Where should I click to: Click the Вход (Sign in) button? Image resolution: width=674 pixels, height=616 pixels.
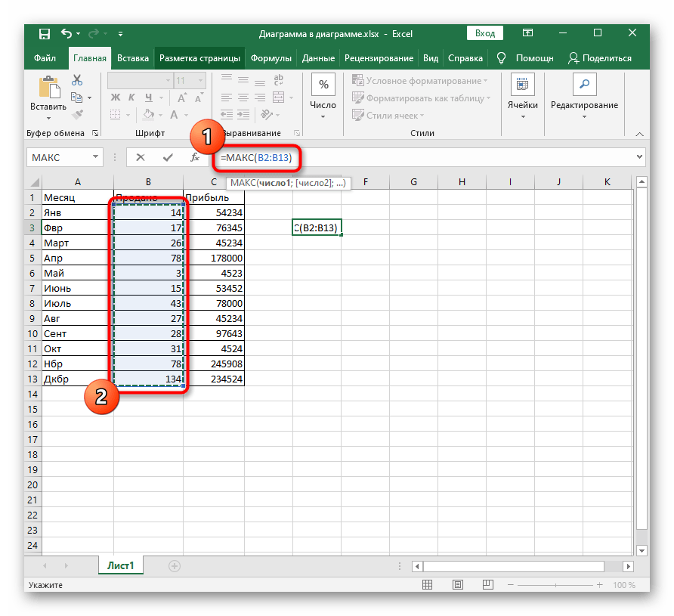485,33
